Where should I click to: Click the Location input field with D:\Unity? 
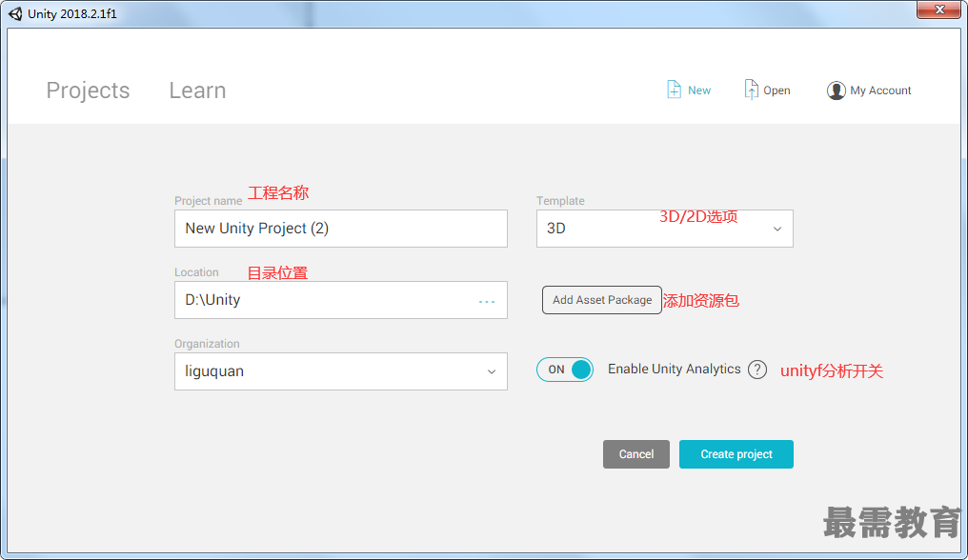(x=341, y=300)
